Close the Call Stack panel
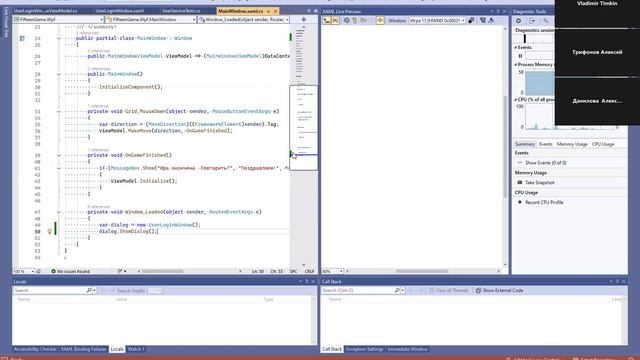The height and width of the screenshot is (360, 640). [623, 282]
